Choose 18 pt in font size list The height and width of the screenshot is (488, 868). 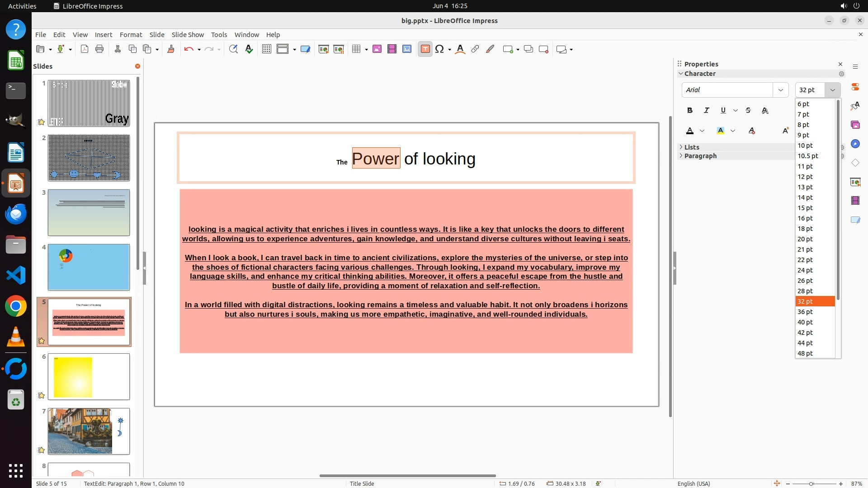point(805,229)
